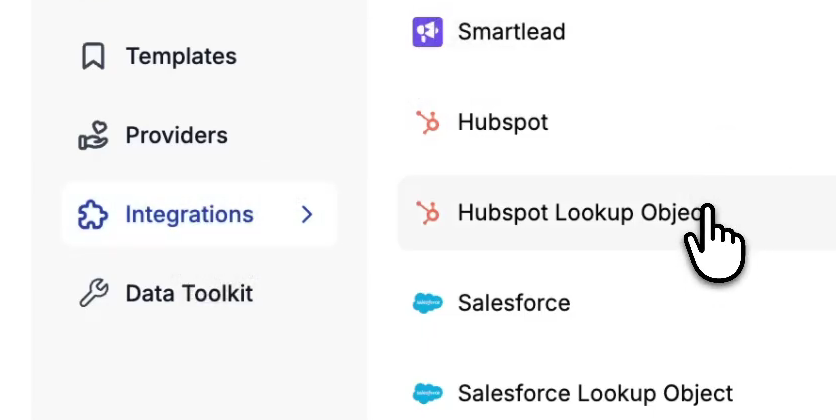Click the Data Toolkit wrench icon
Screen dimensions: 836x420
[x=93, y=294]
